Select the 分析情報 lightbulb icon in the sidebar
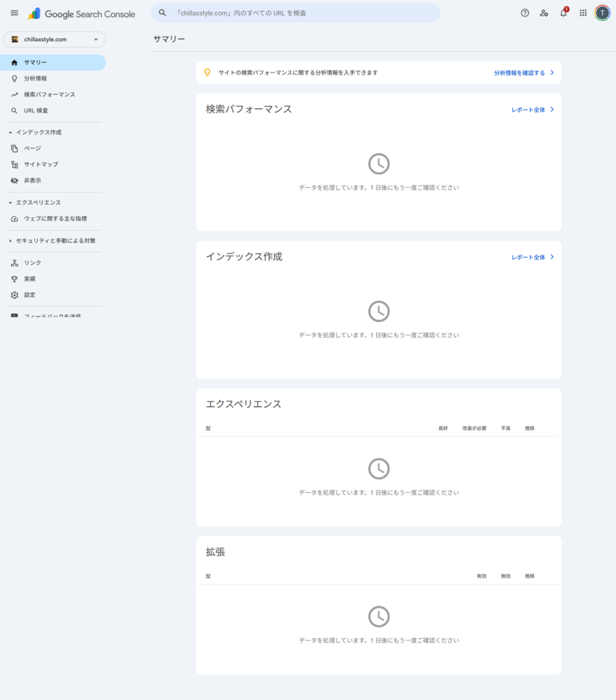The image size is (616, 700). click(x=34, y=78)
